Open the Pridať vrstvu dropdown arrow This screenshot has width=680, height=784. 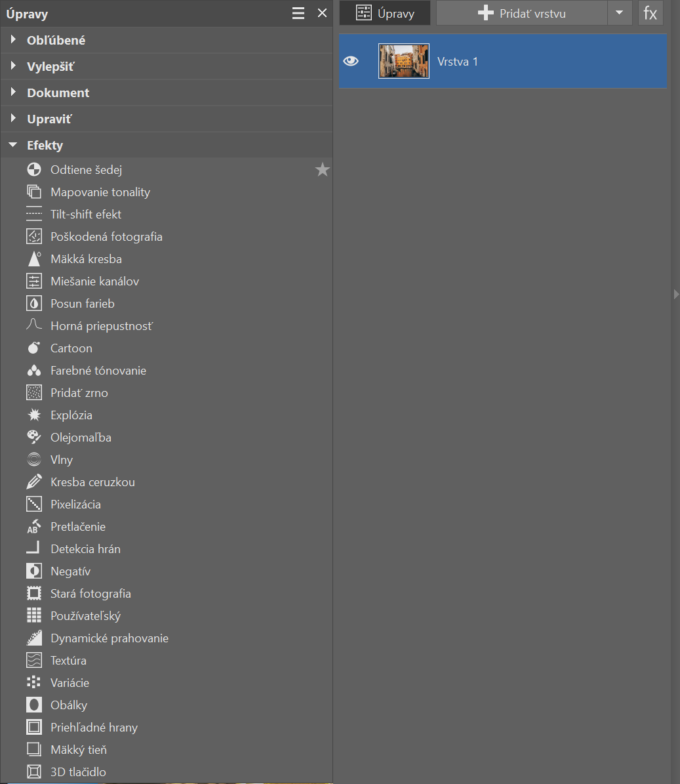pyautogui.click(x=620, y=13)
